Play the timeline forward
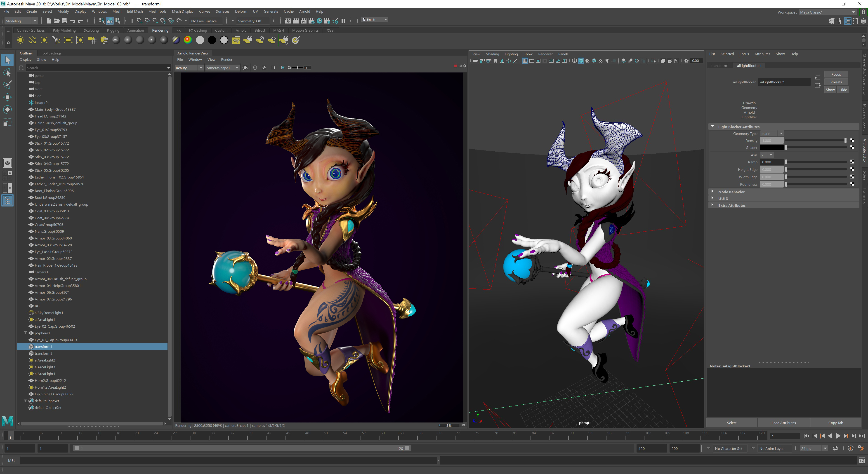The image size is (868, 474). pos(838,436)
